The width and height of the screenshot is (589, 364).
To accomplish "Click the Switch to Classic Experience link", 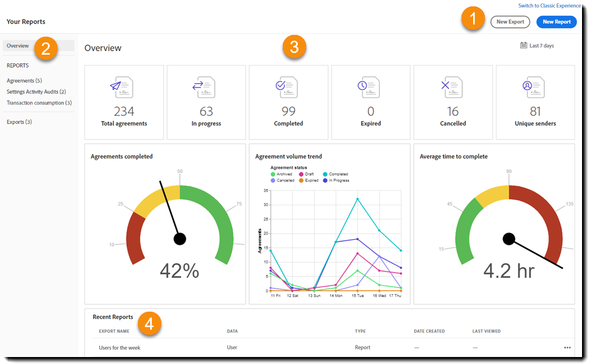I will 549,6.
